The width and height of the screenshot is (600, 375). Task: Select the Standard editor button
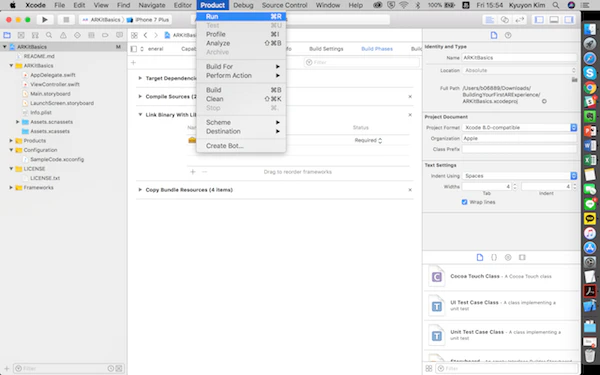[x=489, y=20]
